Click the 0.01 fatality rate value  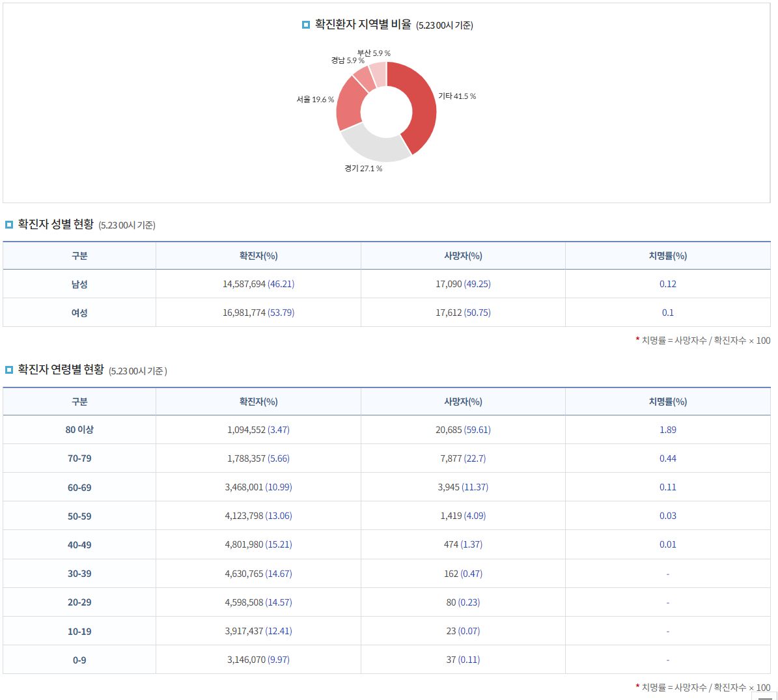click(x=668, y=545)
